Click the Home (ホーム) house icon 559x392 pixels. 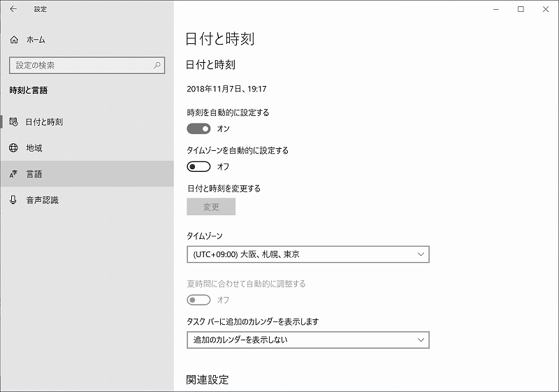[14, 40]
